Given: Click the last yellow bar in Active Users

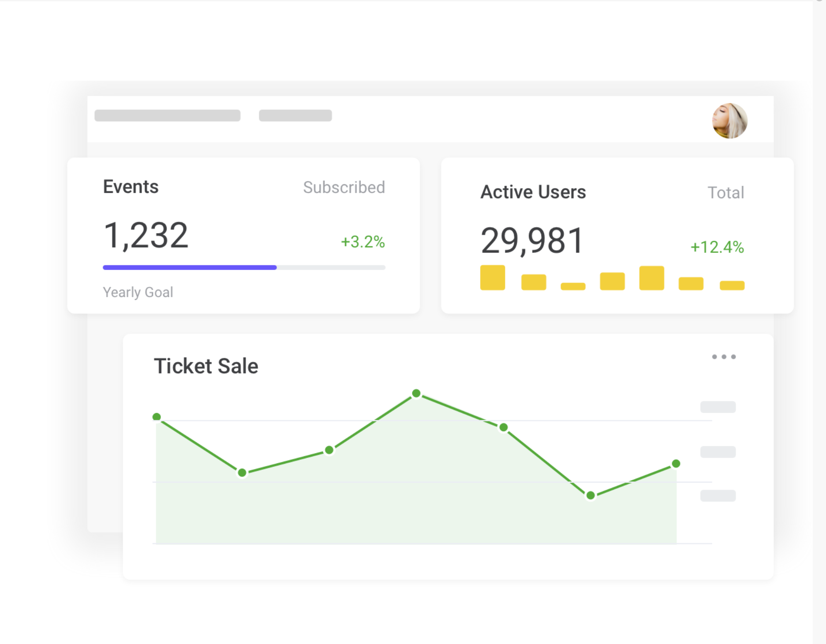Looking at the screenshot, I should [x=732, y=285].
